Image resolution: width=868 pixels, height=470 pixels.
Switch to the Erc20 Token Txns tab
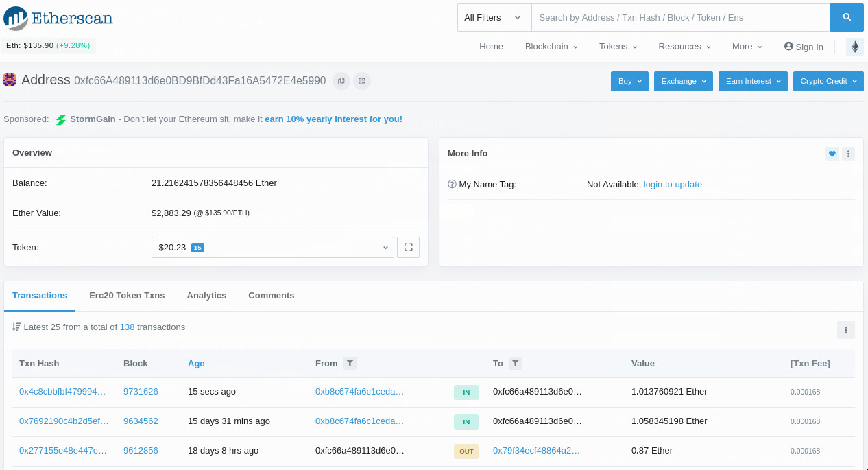click(x=127, y=295)
